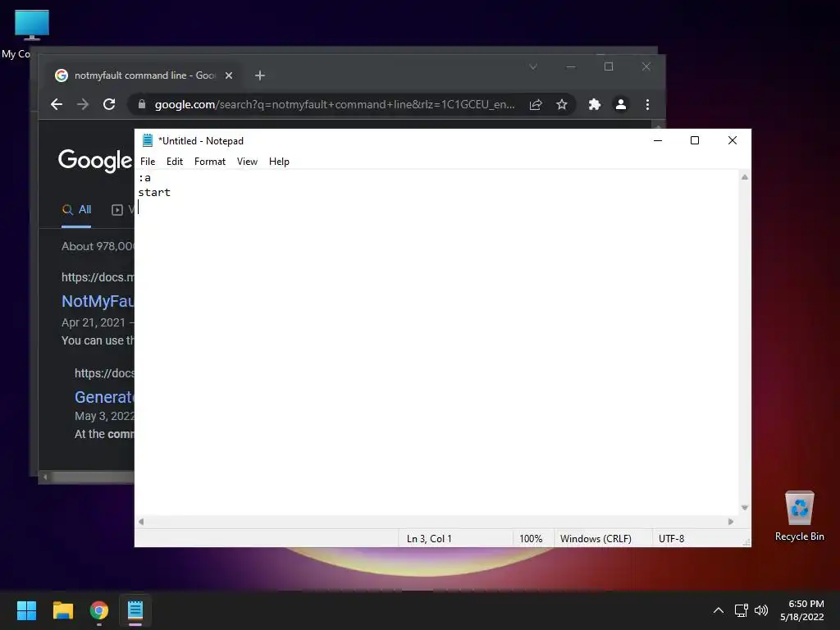
Task: Open the Chrome three-dot menu
Action: [x=648, y=104]
